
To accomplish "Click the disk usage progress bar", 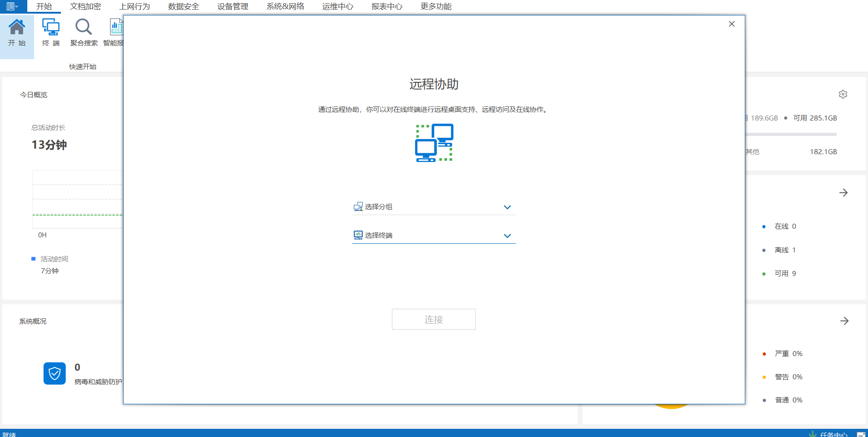I will 791,135.
